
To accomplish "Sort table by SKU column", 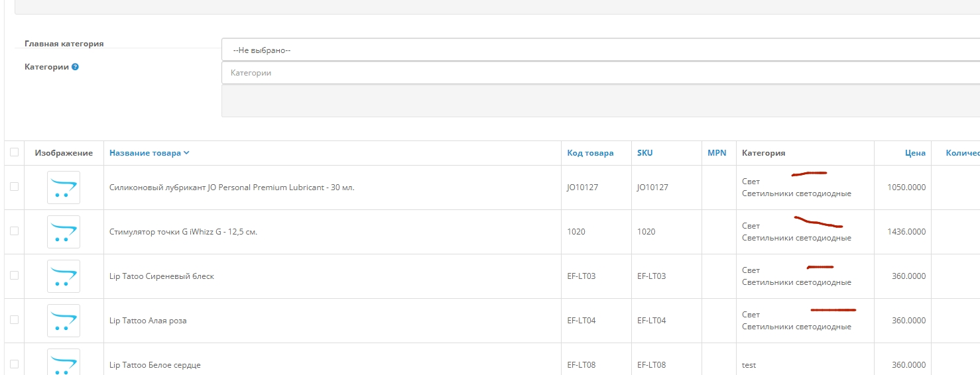I will (644, 153).
